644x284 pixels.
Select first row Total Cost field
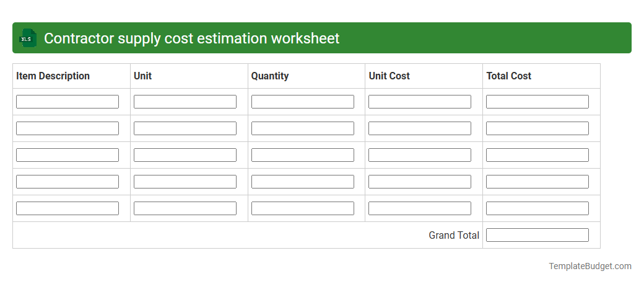(537, 102)
